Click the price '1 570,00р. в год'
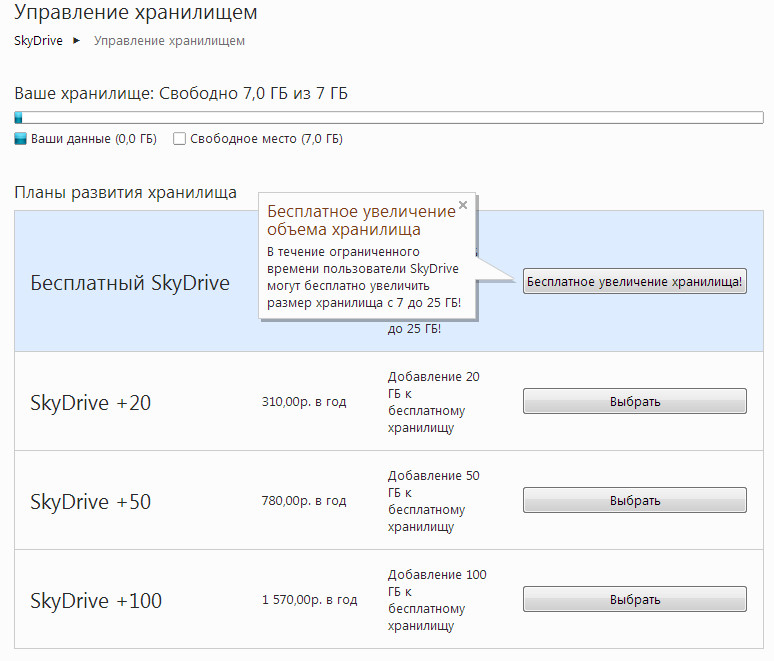The width and height of the screenshot is (774, 661). (310, 600)
